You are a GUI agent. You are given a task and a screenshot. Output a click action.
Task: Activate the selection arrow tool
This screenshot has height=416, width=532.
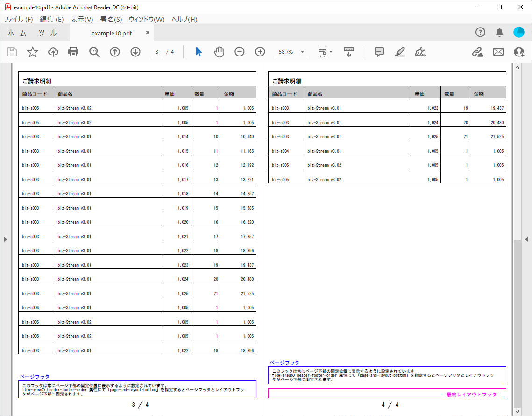(199, 52)
